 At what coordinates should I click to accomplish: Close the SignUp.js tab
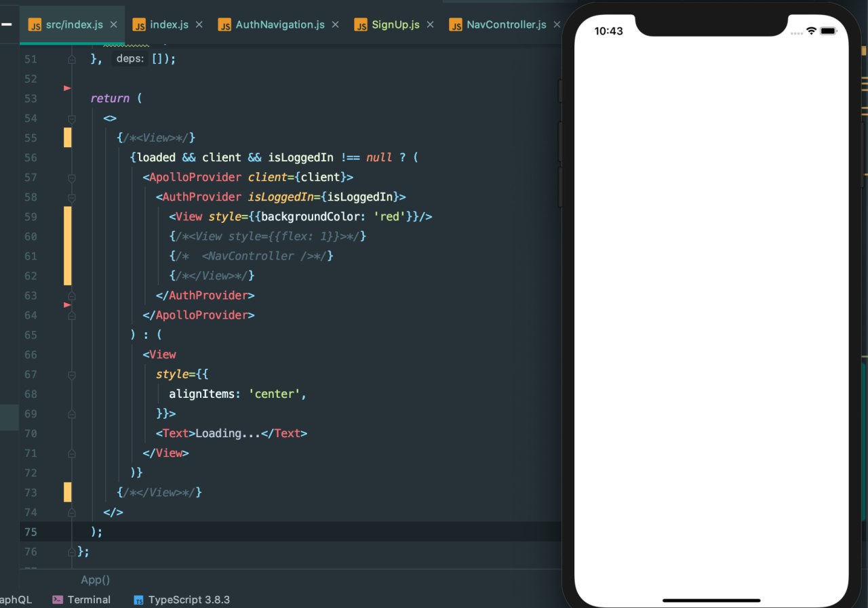coord(430,24)
